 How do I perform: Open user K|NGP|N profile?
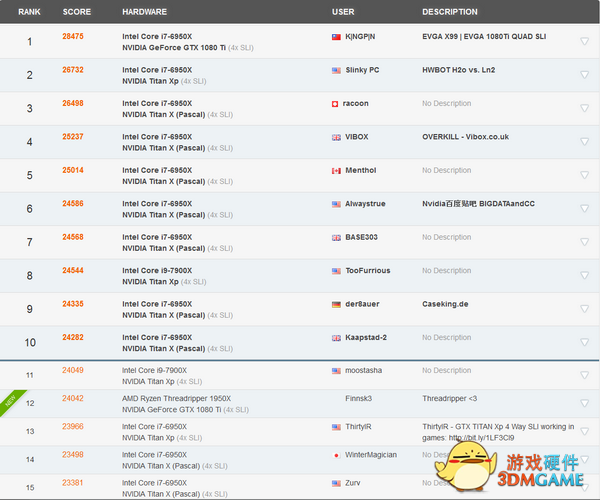pyautogui.click(x=360, y=37)
